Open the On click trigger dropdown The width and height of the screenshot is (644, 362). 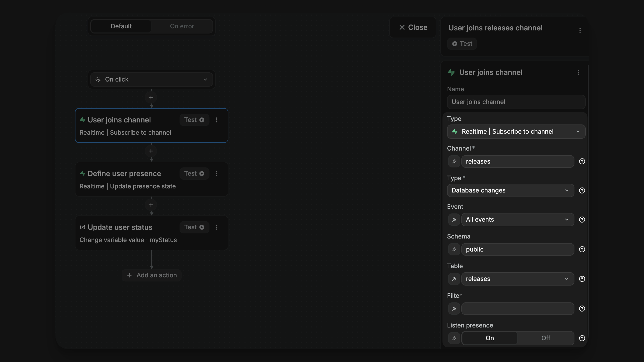(151, 79)
